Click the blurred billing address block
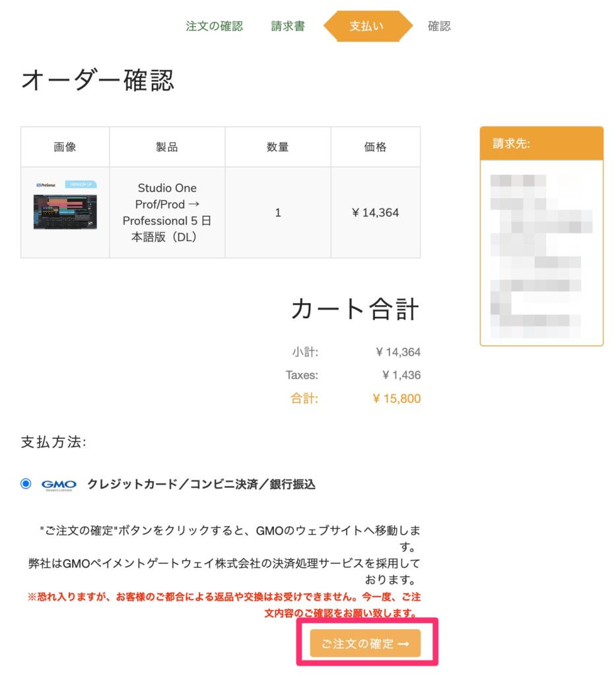616x676 pixels. [541, 255]
